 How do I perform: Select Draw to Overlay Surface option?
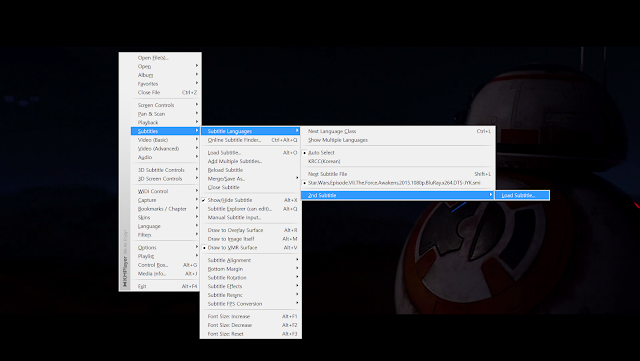click(x=251, y=230)
